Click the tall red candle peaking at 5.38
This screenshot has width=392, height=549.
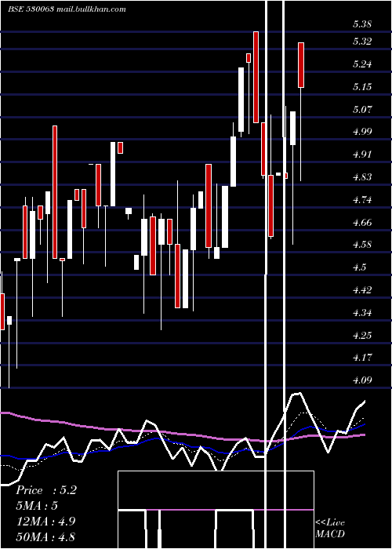pyautogui.click(x=256, y=77)
